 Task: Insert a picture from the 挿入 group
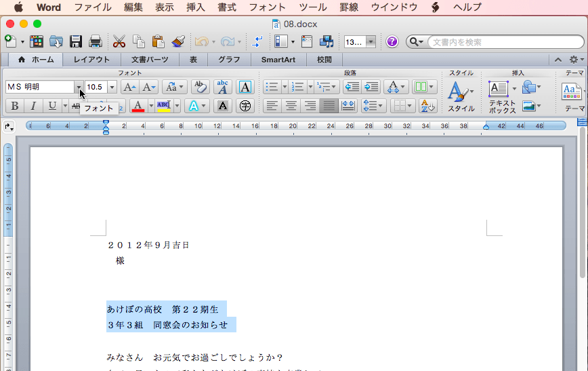point(531,106)
